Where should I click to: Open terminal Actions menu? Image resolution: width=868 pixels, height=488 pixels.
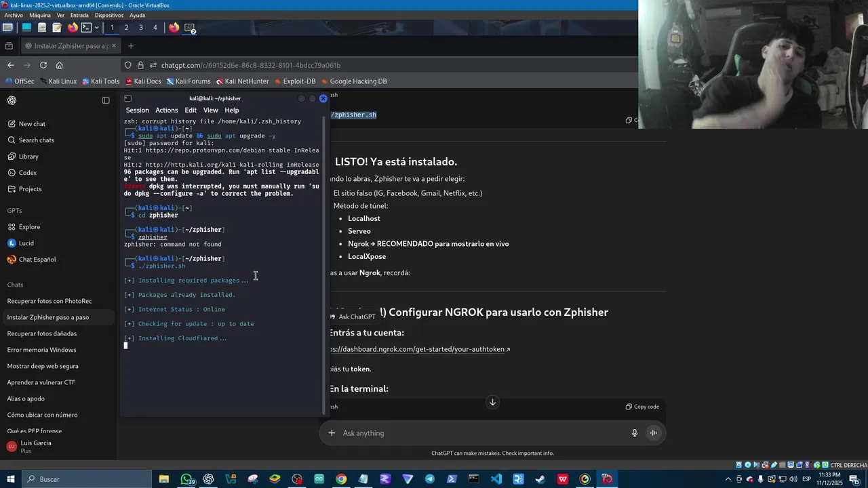[167, 110]
